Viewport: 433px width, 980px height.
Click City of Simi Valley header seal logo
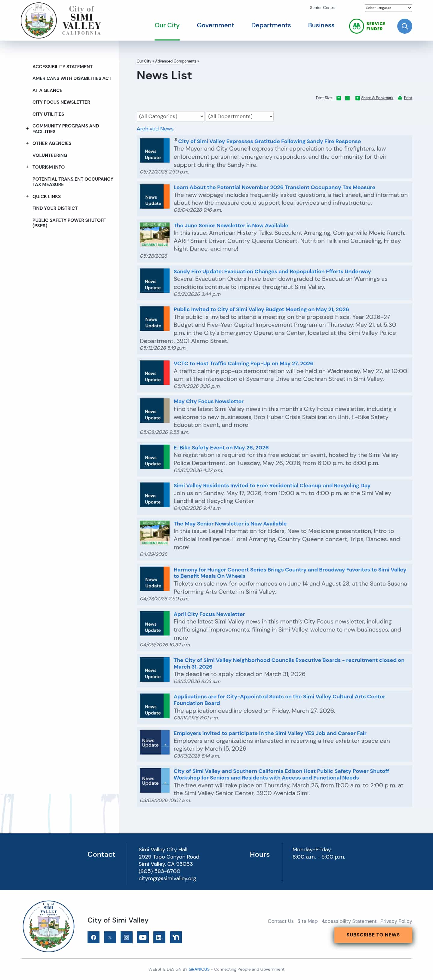(38, 20)
